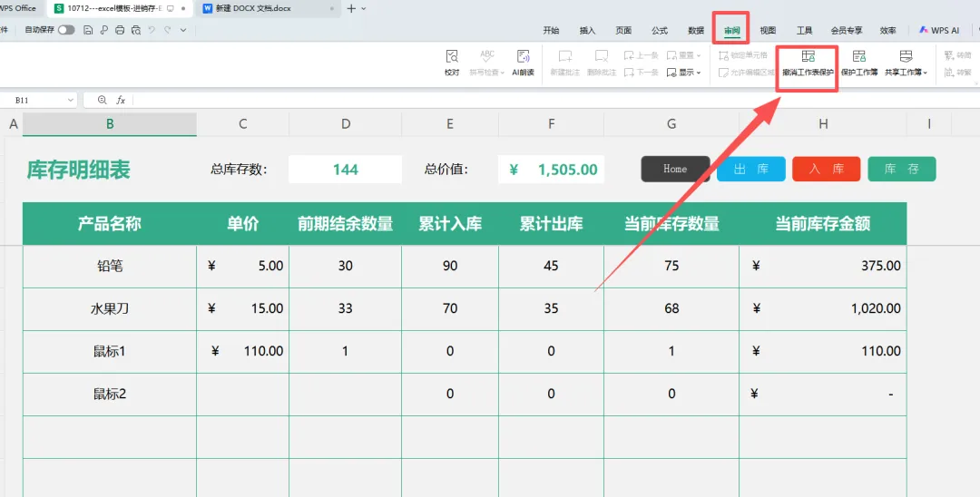Go to 上一条 previous comment
The width and height of the screenshot is (980, 497).
pyautogui.click(x=642, y=55)
